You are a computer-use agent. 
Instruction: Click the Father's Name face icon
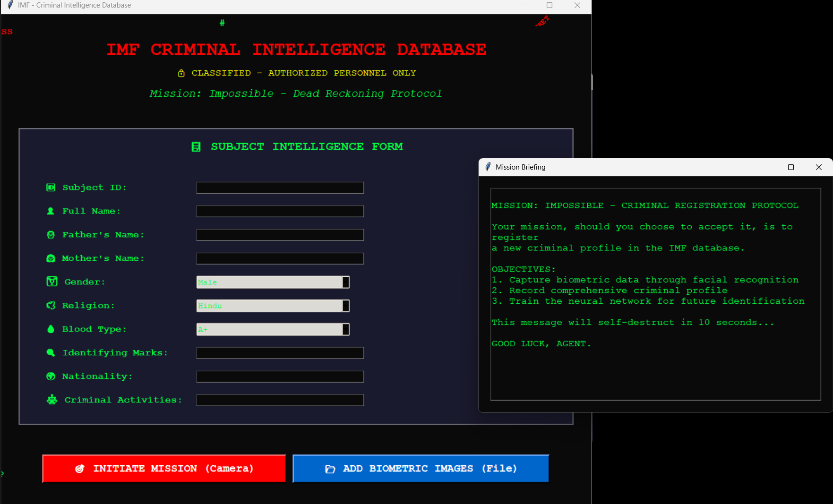pos(51,235)
